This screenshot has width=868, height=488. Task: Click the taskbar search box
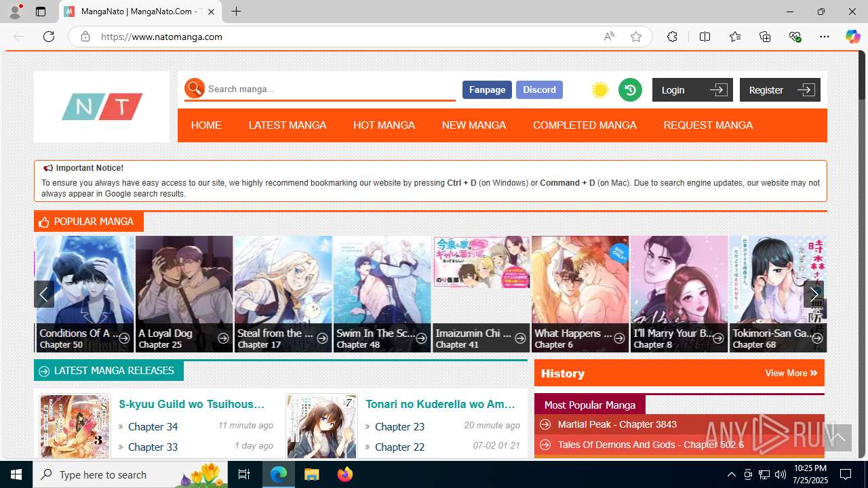pos(131,474)
